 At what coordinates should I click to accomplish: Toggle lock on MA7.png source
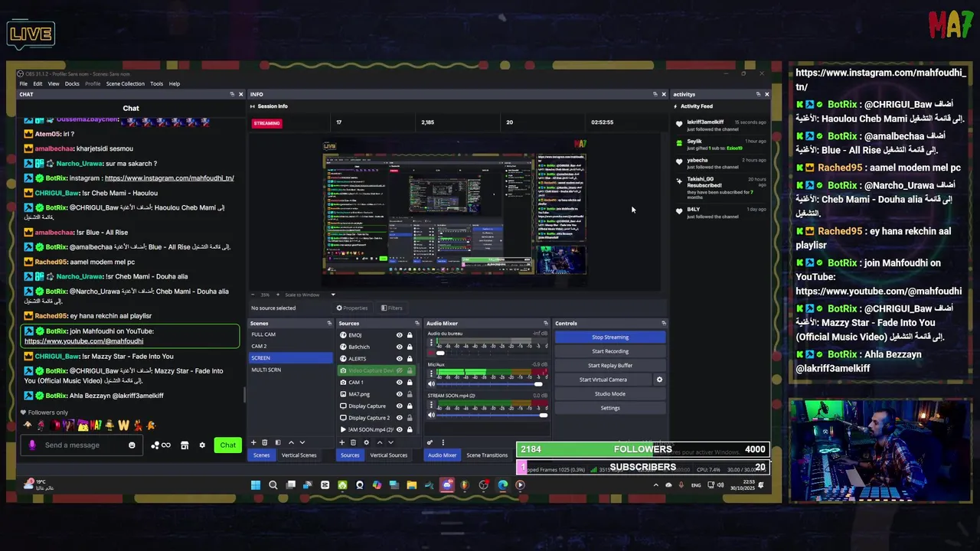click(410, 394)
